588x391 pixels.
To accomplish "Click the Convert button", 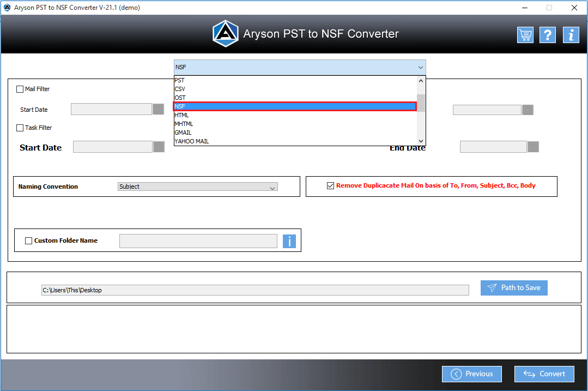I will (544, 374).
